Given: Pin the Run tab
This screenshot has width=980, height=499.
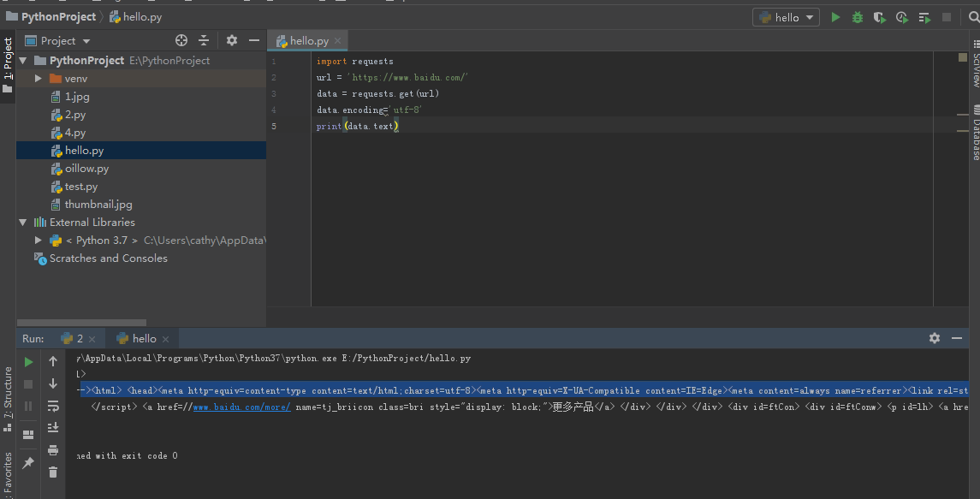Looking at the screenshot, I should 28,463.
